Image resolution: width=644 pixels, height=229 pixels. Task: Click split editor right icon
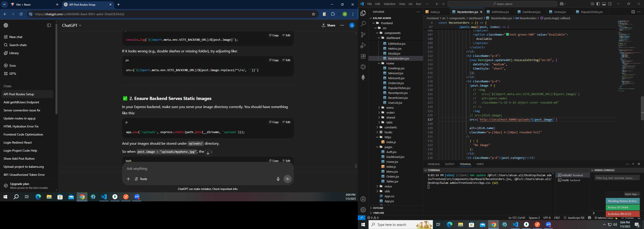coord(633,12)
